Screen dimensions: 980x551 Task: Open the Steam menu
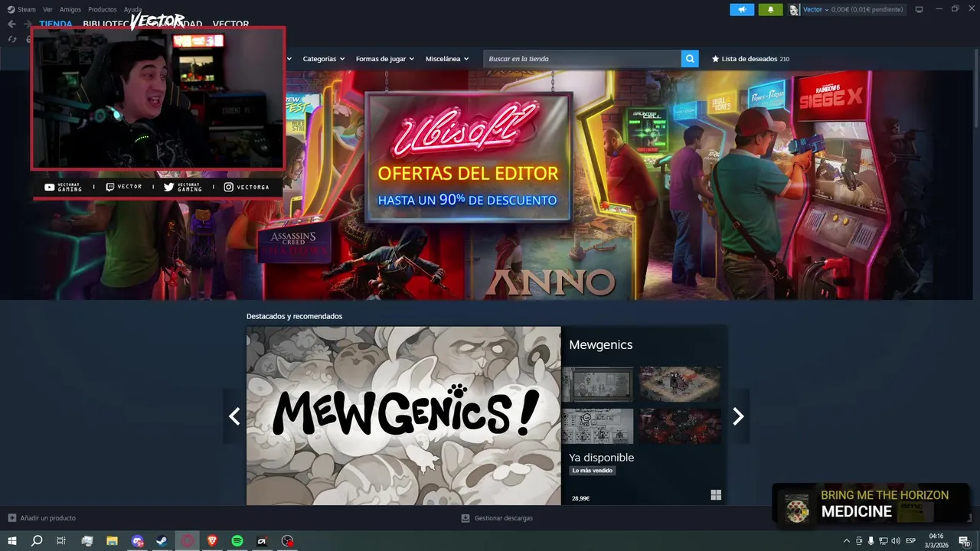(21, 9)
